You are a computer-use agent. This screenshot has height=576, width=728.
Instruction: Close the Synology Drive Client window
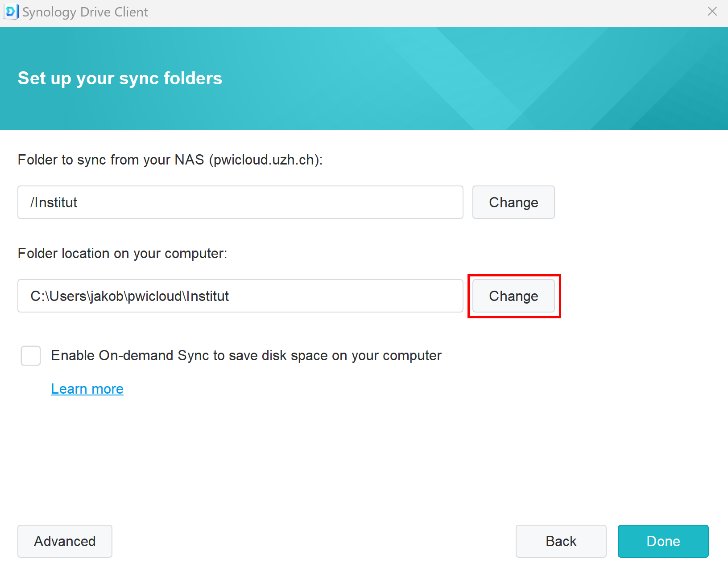click(x=712, y=12)
